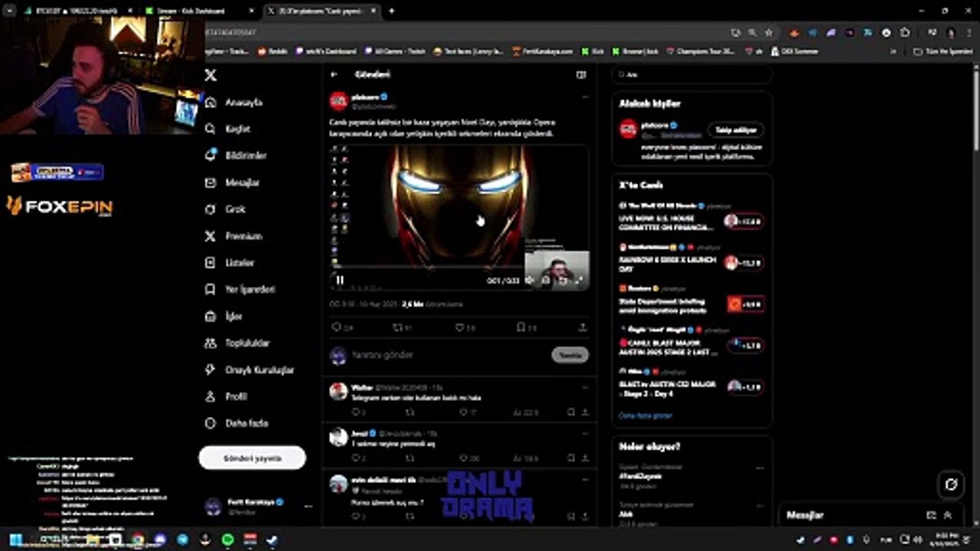Bookmark this page with star icon
The height and width of the screenshot is (551, 980).
pos(768,33)
